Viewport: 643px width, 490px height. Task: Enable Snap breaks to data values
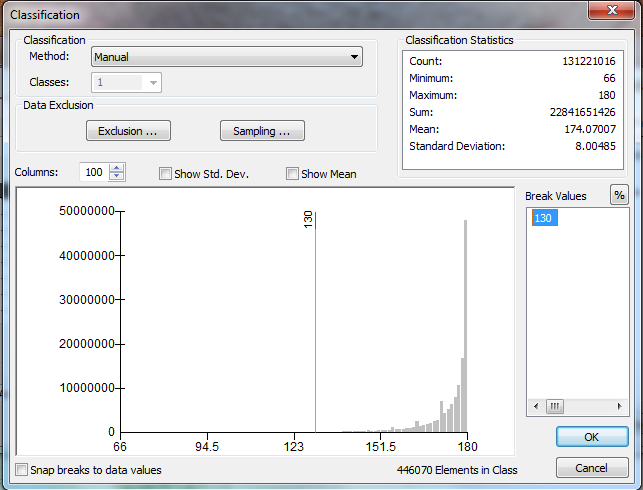tap(22, 470)
